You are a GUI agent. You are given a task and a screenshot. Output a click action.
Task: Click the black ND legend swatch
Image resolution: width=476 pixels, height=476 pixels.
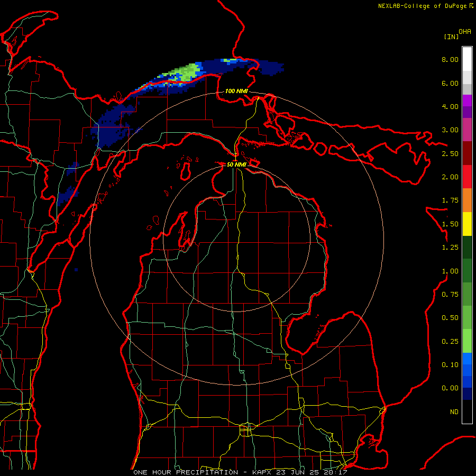tap(467, 411)
